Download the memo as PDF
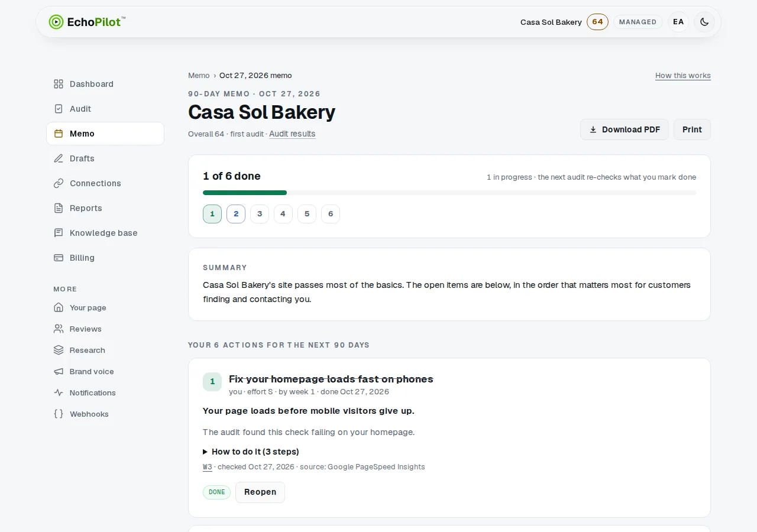This screenshot has width=757, height=532. (x=625, y=129)
